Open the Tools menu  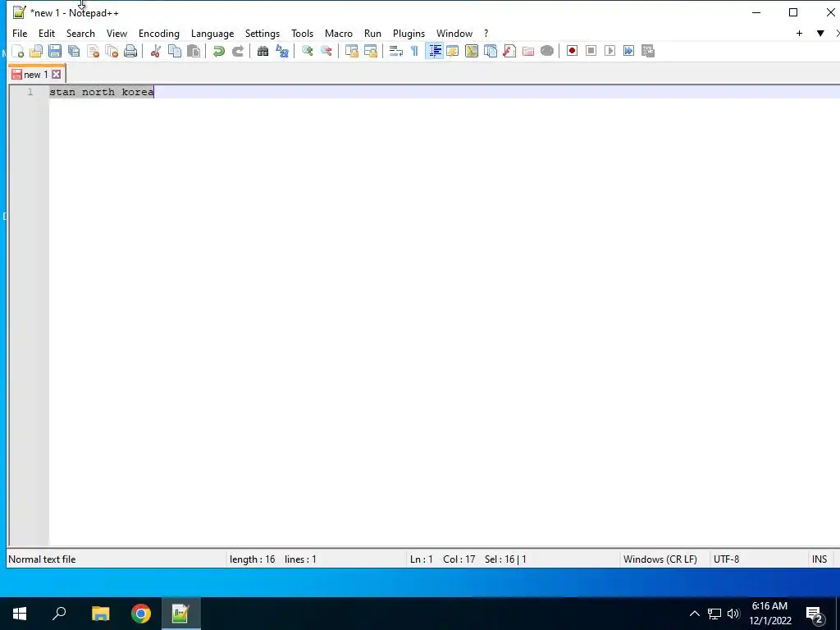tap(302, 33)
